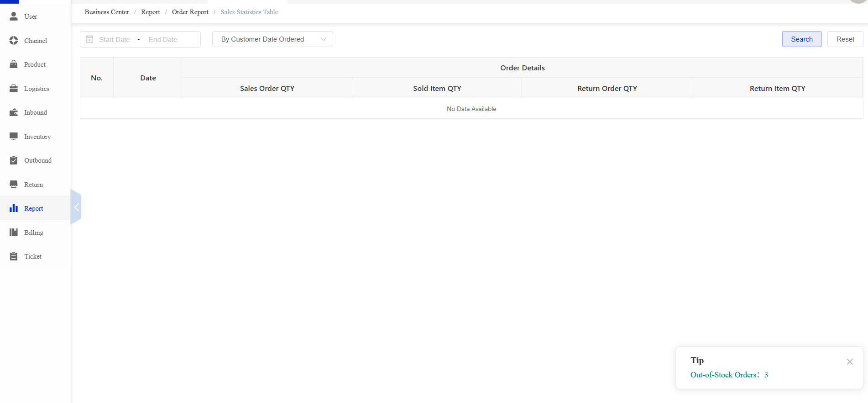Image resolution: width=868 pixels, height=403 pixels.
Task: Open the Ticket menu label
Action: pyautogui.click(x=33, y=256)
